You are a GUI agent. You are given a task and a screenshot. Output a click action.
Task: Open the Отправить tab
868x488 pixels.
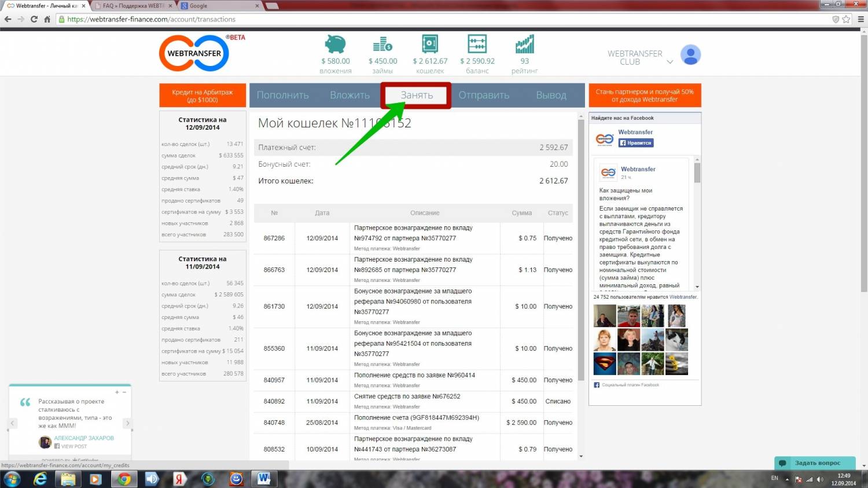point(484,96)
